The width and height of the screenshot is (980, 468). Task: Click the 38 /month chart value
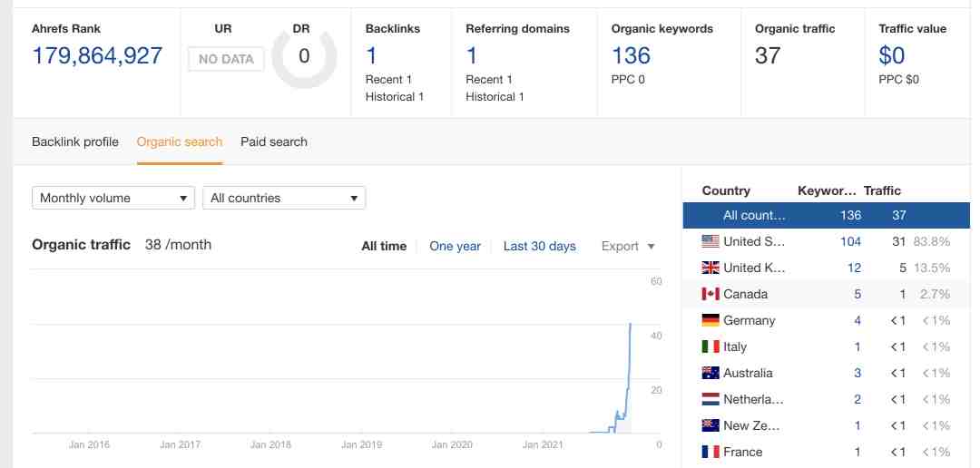178,244
